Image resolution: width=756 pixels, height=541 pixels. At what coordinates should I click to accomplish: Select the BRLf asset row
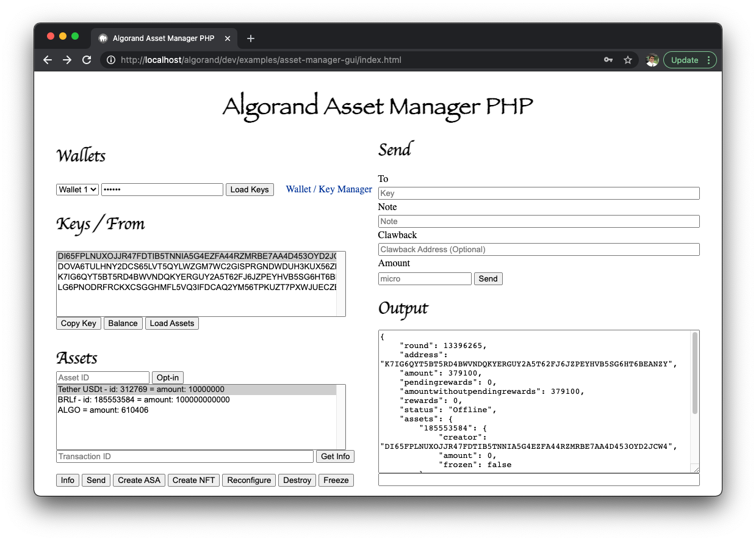[196, 400]
